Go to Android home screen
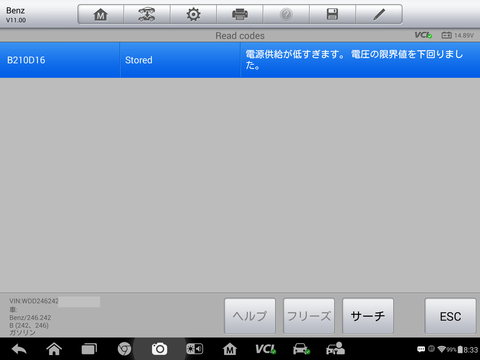 tap(54, 349)
